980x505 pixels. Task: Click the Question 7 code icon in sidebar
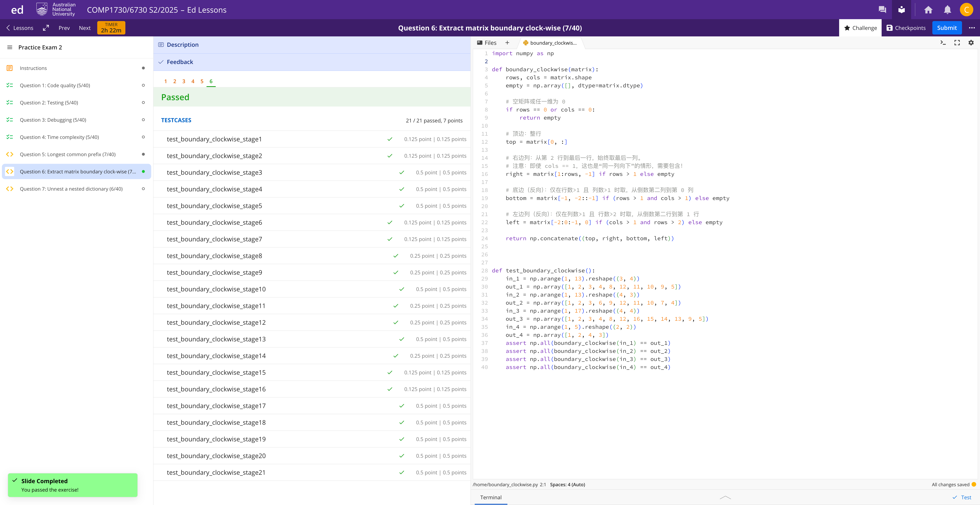pyautogui.click(x=10, y=189)
